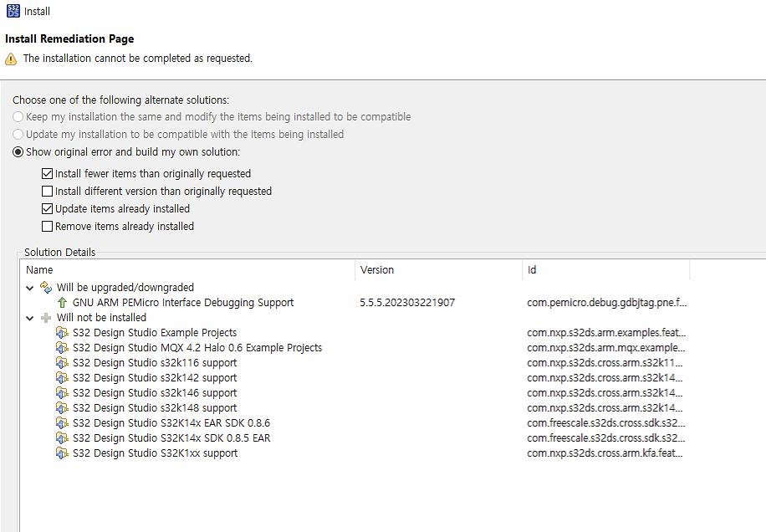The width and height of the screenshot is (766, 532).
Task: Select the MQX 4.2 Halo 0.6 Example Projects row
Action: 197,348
